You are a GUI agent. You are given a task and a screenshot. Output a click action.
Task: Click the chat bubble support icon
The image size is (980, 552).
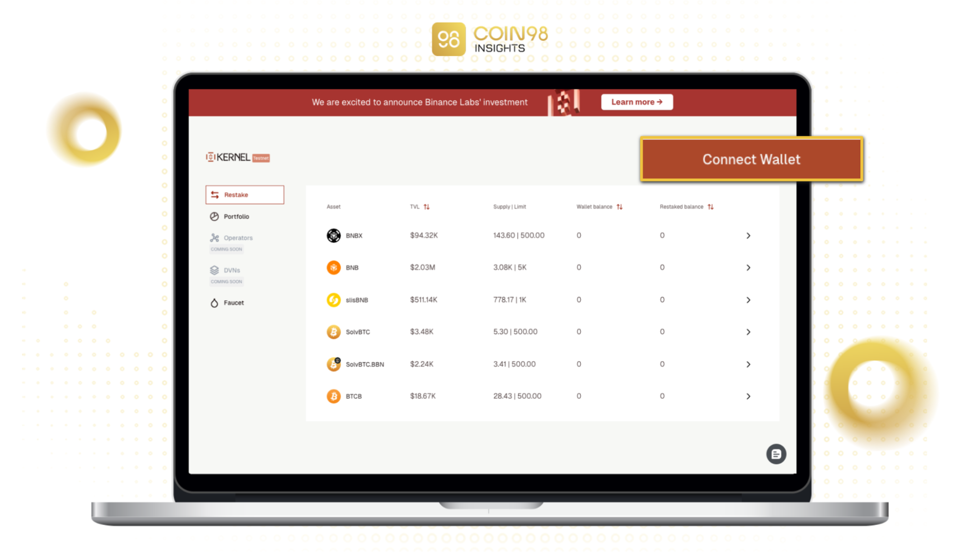777,453
